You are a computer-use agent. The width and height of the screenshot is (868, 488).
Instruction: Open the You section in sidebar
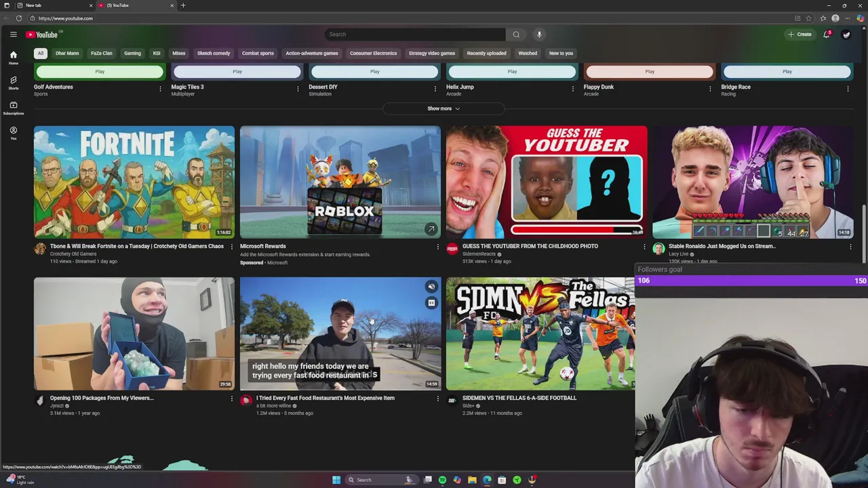[13, 133]
